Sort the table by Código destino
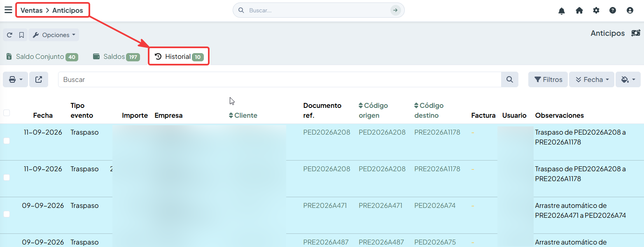Image resolution: width=644 pixels, height=247 pixels. point(429,110)
